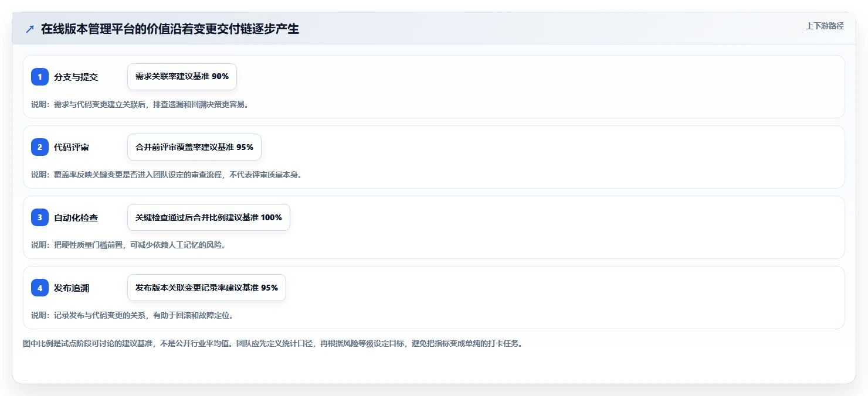Screen dimensions: 868x396
Task: Click the '自动化检查' step label
Action: [x=76, y=217]
